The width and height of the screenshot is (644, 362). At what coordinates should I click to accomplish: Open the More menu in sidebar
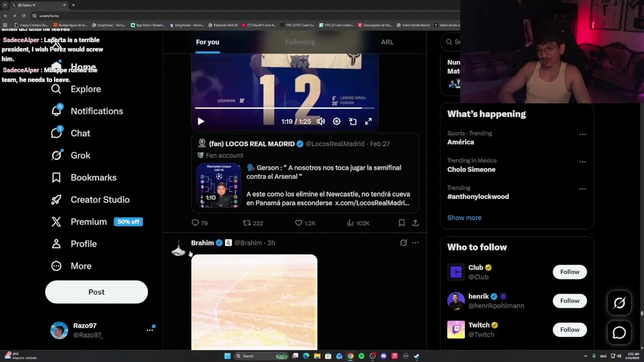coord(71,266)
